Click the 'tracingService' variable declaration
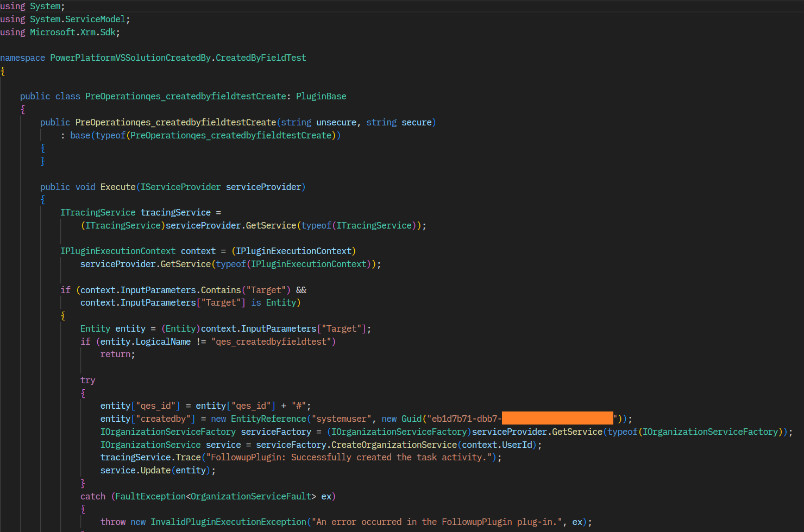The height and width of the screenshot is (532, 804). pyautogui.click(x=175, y=213)
